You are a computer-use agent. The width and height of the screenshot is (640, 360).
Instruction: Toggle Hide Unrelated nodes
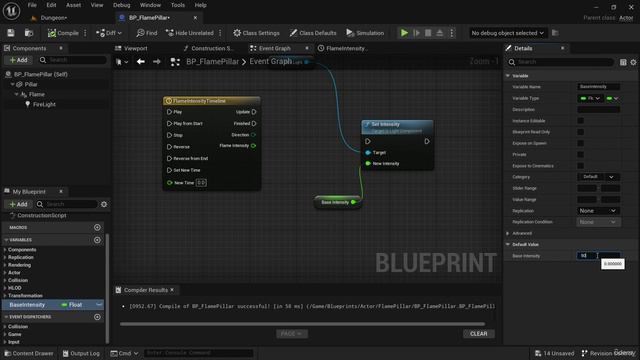click(x=189, y=33)
